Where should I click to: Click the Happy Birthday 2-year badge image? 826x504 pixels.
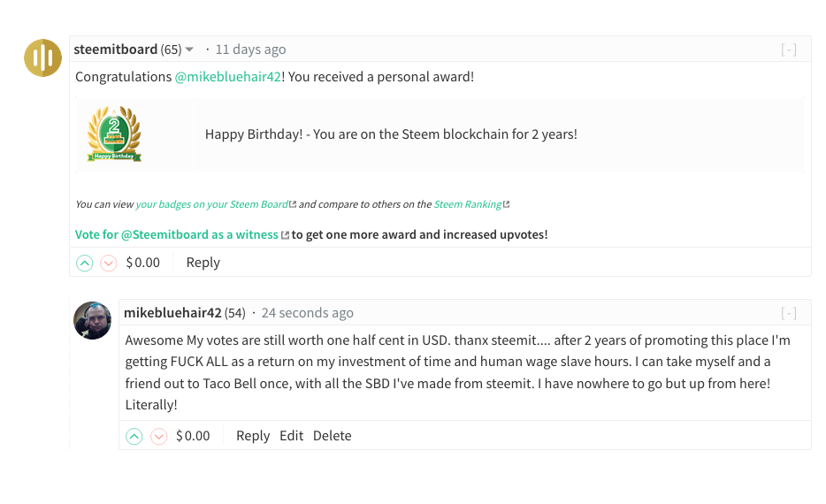coord(114,134)
